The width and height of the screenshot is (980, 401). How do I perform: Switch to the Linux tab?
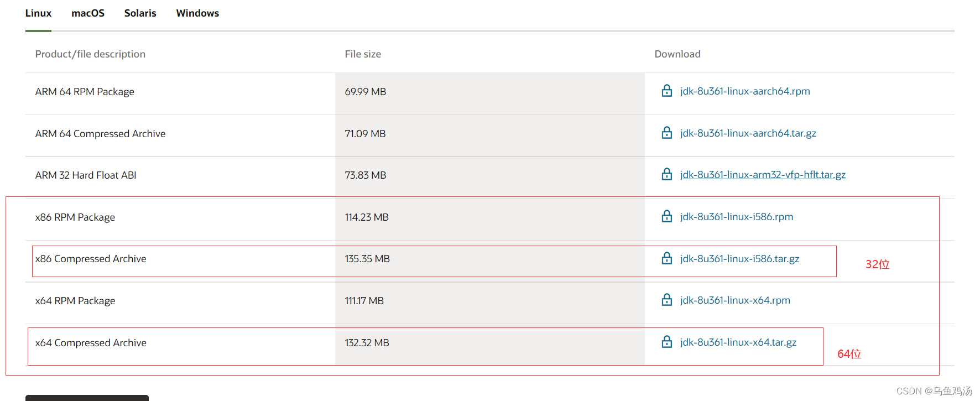point(38,13)
